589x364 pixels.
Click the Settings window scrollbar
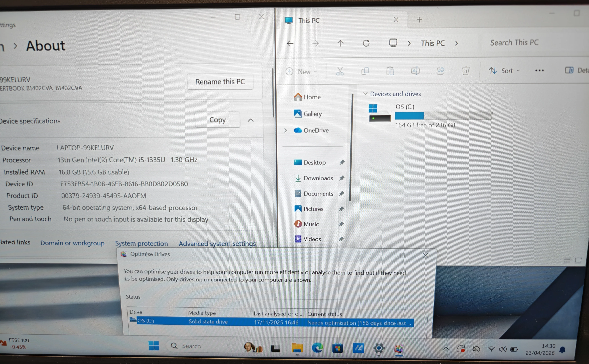tap(273, 93)
